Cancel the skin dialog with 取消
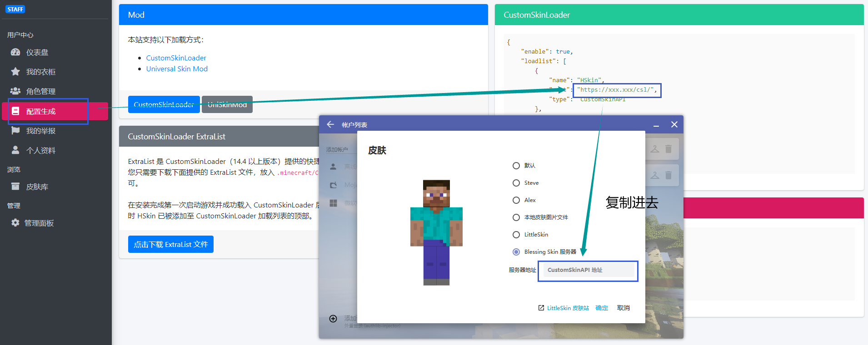 623,308
